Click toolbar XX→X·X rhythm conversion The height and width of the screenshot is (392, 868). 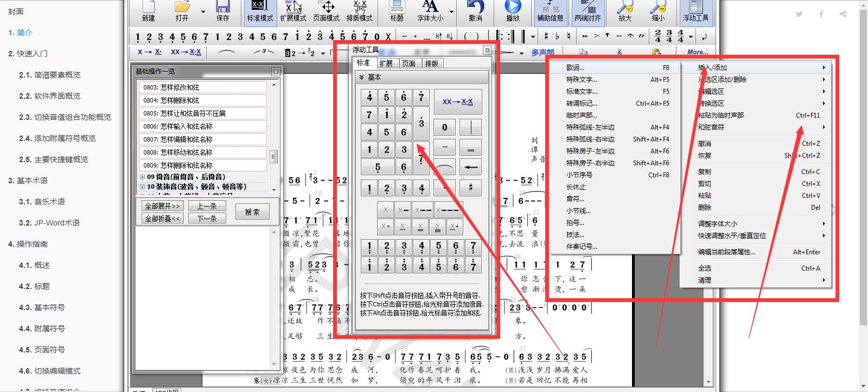(x=186, y=52)
